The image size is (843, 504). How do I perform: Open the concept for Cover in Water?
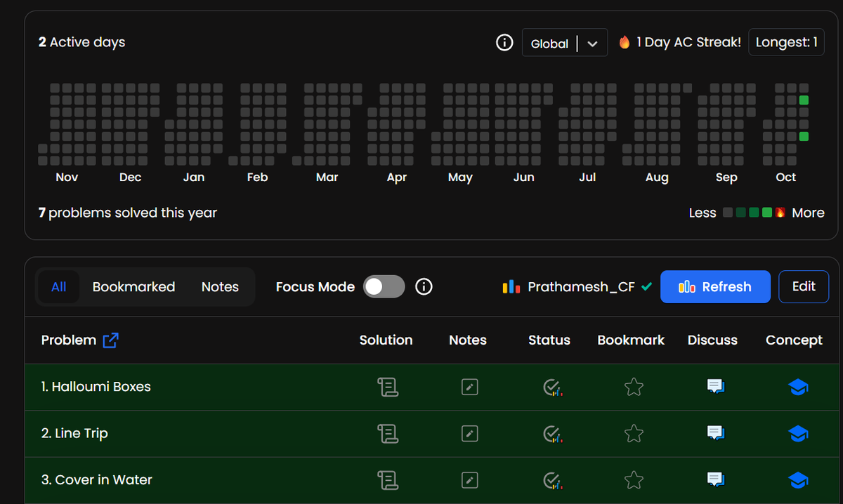pyautogui.click(x=798, y=480)
